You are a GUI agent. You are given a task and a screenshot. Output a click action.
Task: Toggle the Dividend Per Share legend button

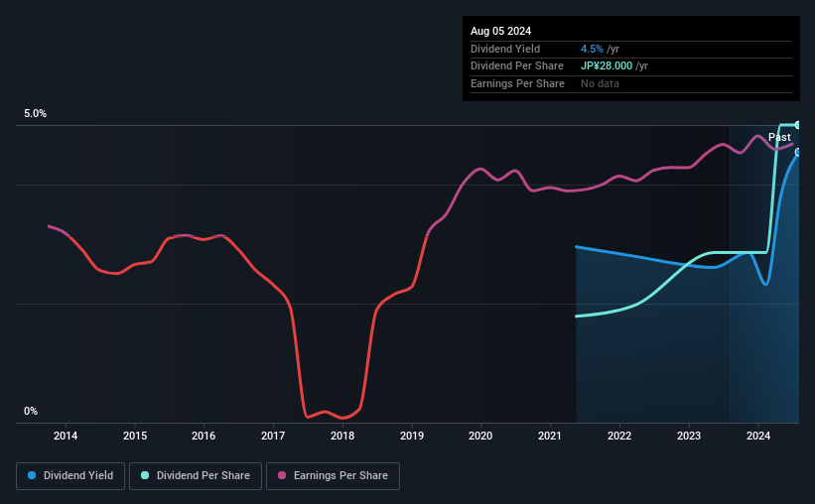pyautogui.click(x=196, y=476)
